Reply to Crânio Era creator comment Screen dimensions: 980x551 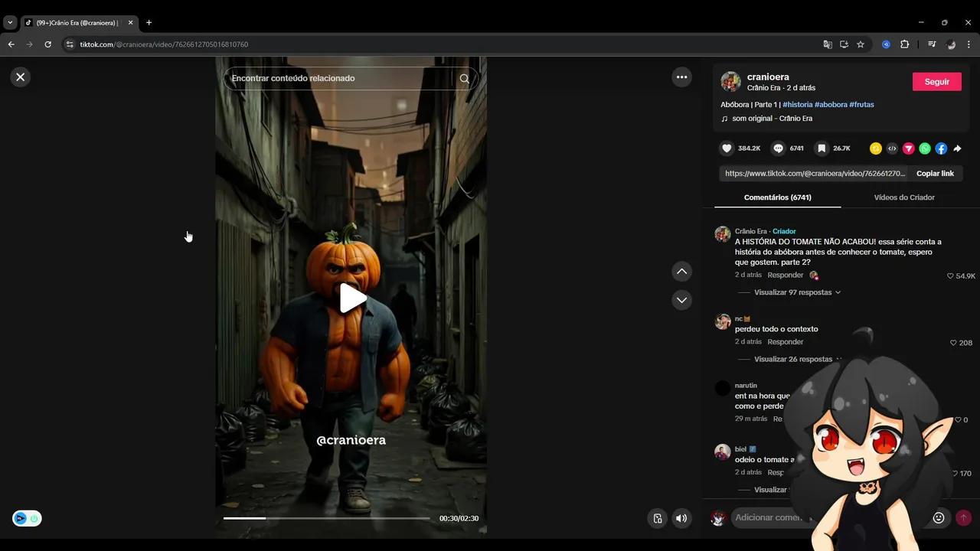(786, 275)
